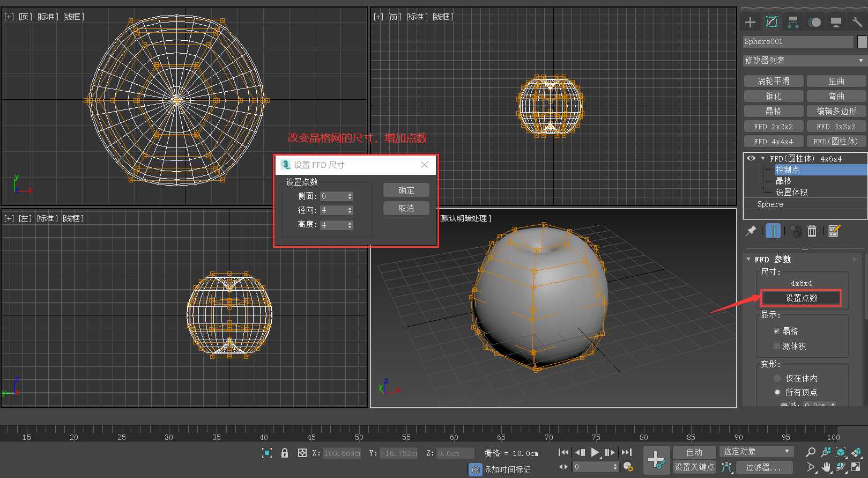
Task: Select 晶格 sub-object in modifier stack
Action: click(x=783, y=181)
